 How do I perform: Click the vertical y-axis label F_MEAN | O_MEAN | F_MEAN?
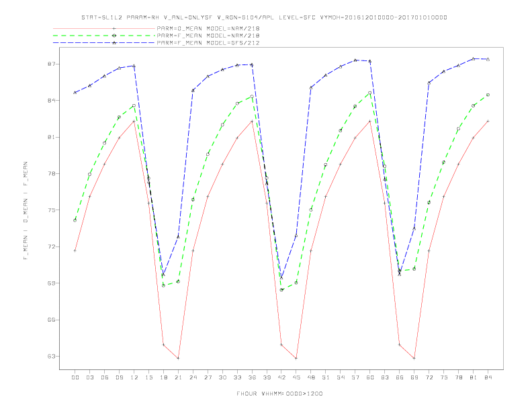26,211
